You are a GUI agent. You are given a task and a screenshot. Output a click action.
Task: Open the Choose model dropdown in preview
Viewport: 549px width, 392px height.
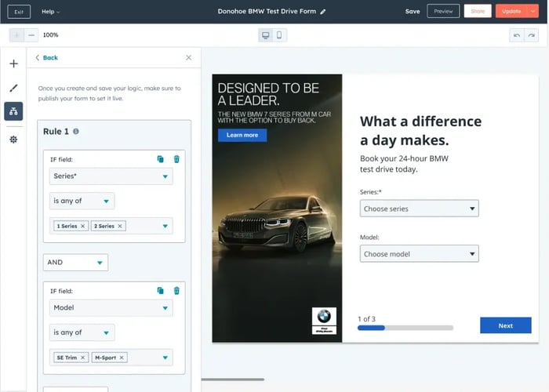click(x=420, y=254)
